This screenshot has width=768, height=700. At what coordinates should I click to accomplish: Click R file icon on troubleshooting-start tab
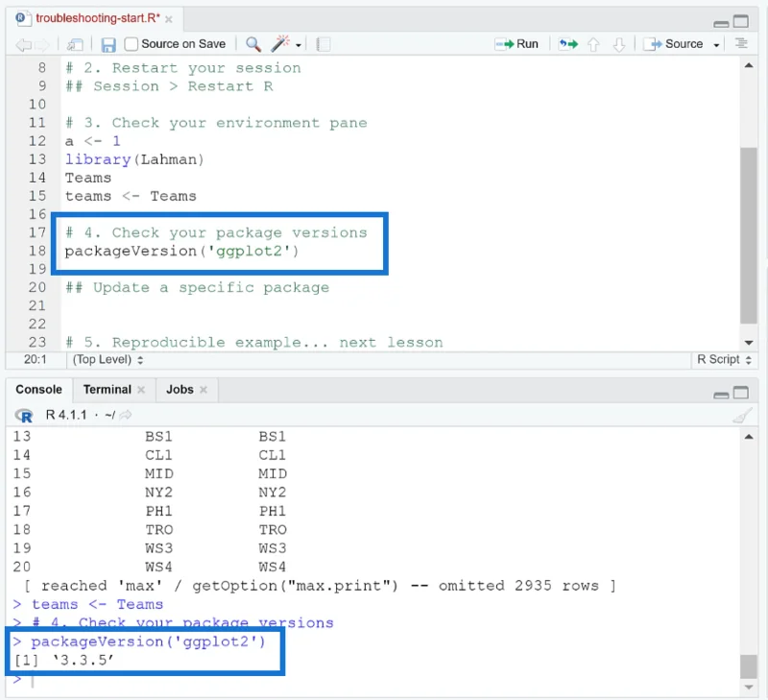coord(21,18)
